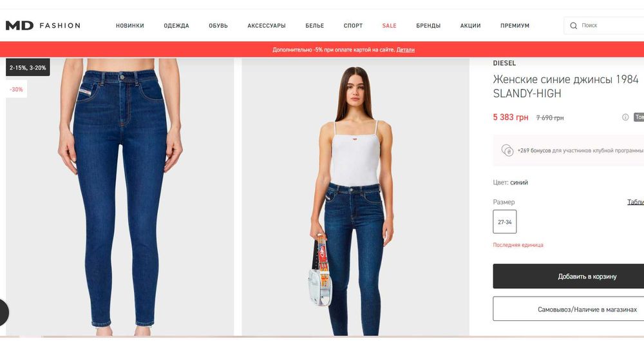
Task: Click the MD Fashion logo
Action: (43, 26)
